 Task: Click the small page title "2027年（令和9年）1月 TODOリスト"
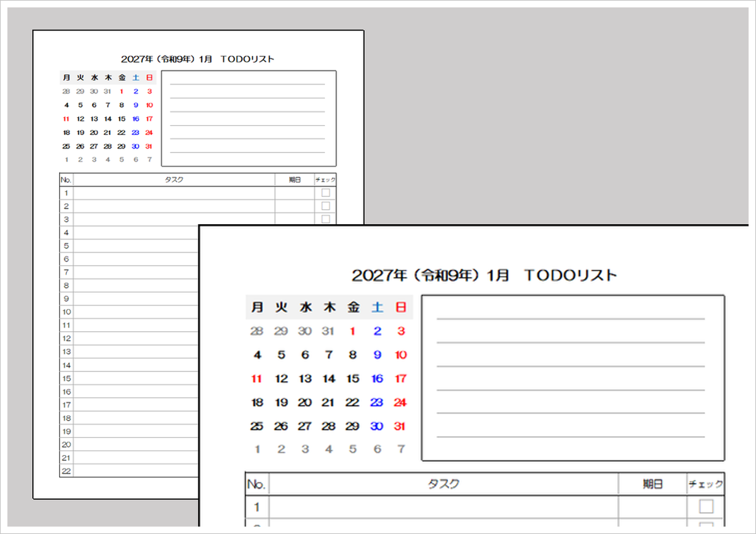(x=198, y=59)
